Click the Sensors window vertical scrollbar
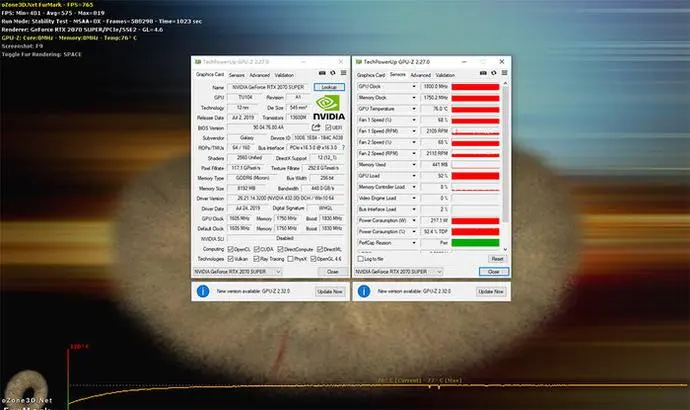 point(505,154)
